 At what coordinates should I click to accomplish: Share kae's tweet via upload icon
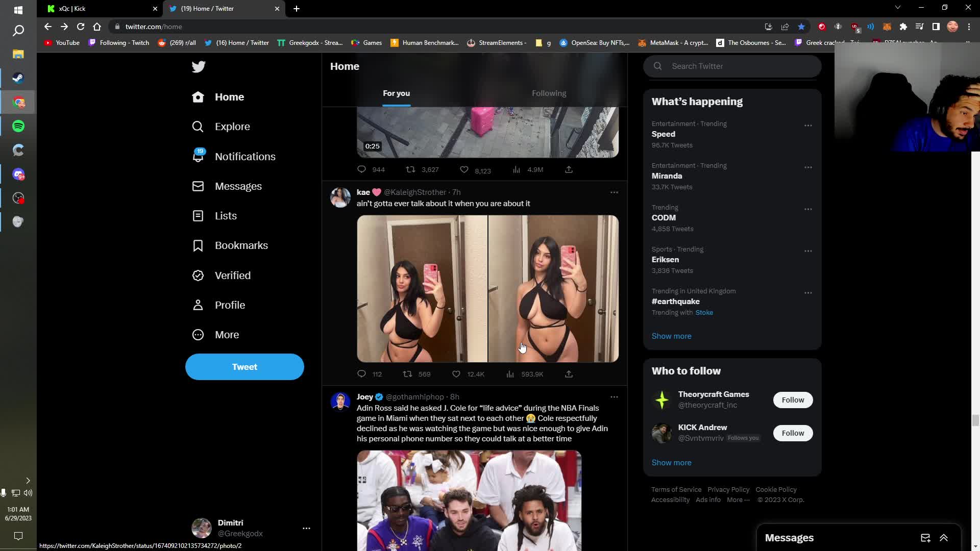[569, 374]
